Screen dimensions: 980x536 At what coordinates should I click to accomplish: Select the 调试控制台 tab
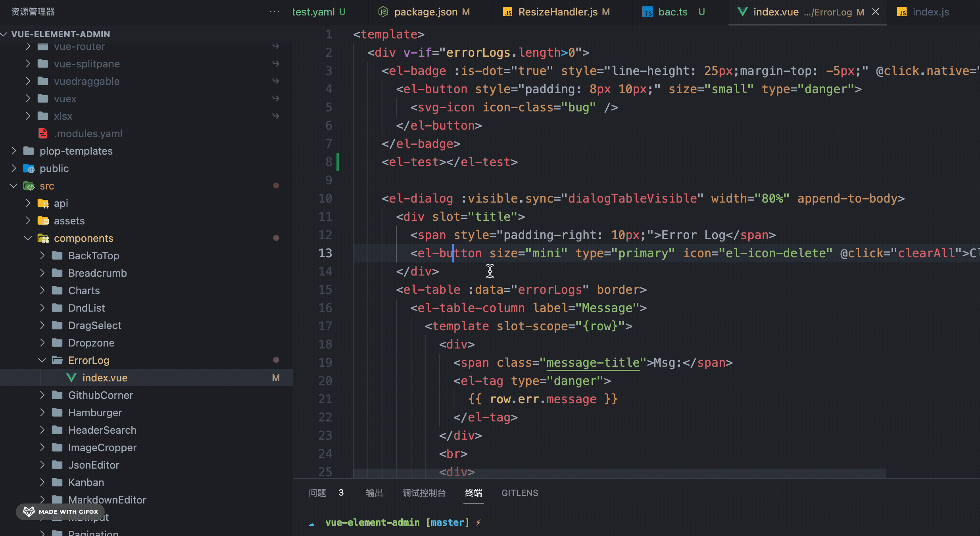[x=423, y=492]
